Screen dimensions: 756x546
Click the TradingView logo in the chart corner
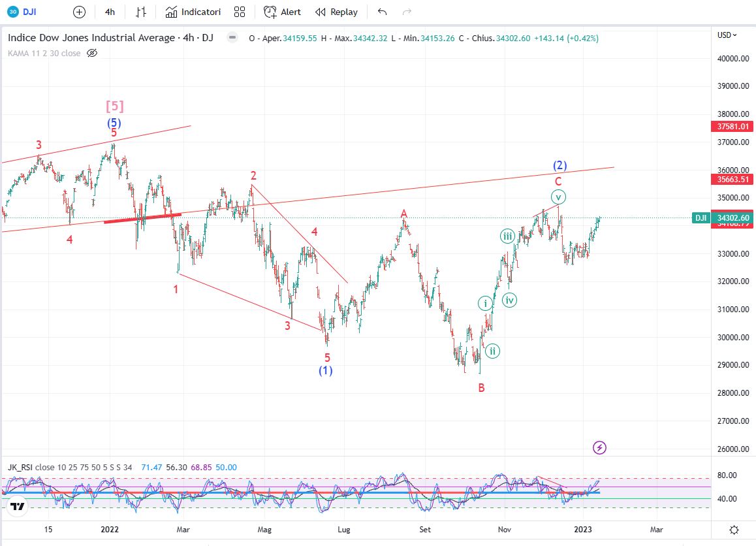18,506
